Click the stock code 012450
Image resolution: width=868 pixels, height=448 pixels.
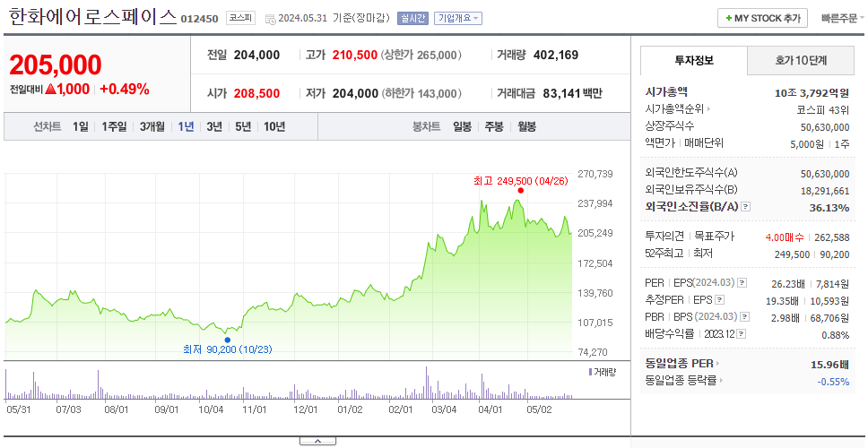[199, 19]
